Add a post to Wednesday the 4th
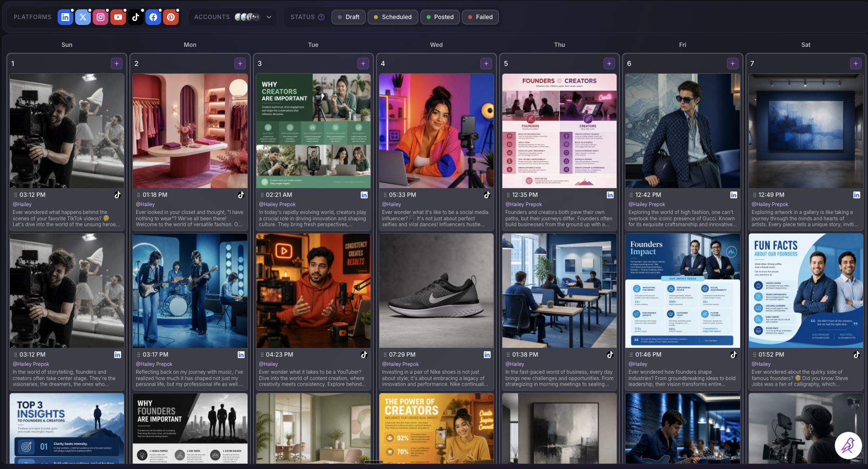Image resolution: width=868 pixels, height=469 pixels. tap(486, 64)
